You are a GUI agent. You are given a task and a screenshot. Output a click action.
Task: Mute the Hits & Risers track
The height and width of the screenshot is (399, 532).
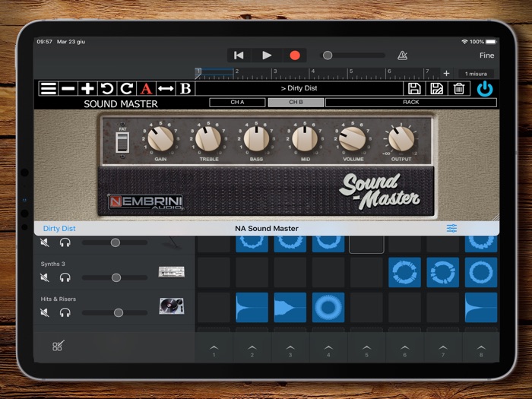(x=44, y=312)
